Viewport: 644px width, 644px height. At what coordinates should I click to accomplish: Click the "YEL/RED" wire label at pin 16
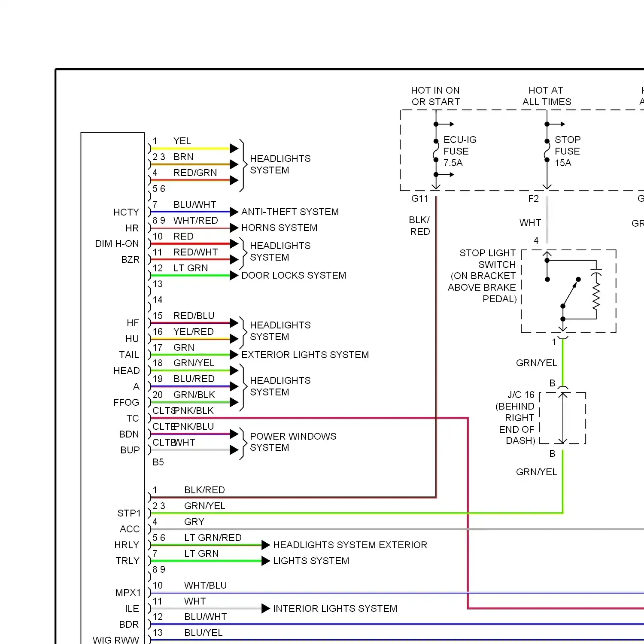click(x=193, y=332)
